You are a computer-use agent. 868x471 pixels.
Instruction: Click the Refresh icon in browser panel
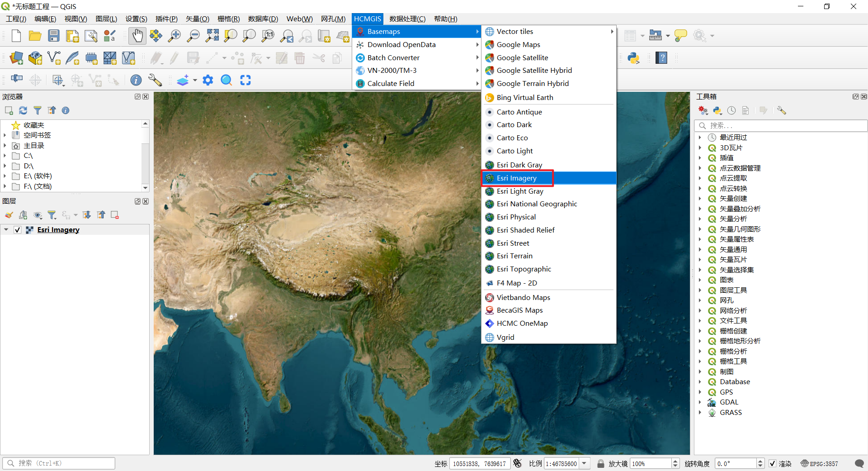23,110
